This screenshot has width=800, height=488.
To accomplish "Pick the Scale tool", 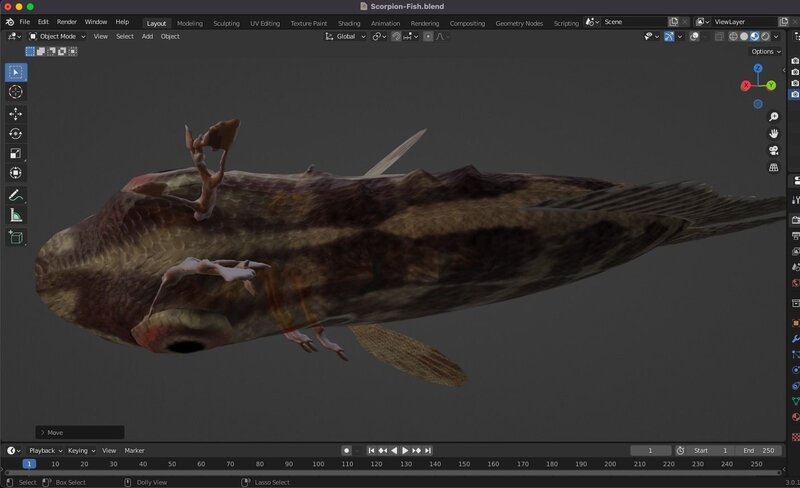I will [16, 154].
